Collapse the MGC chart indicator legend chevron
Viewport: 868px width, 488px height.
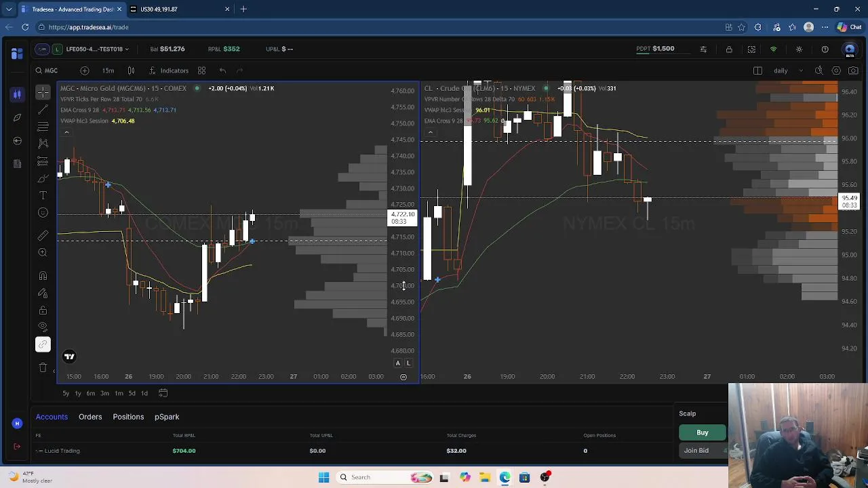coord(66,132)
